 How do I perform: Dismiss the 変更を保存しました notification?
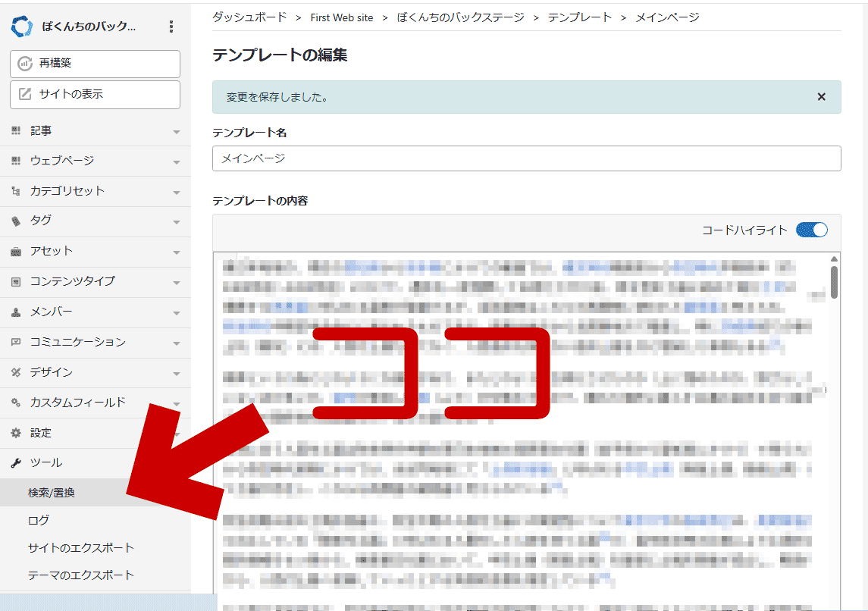point(821,97)
